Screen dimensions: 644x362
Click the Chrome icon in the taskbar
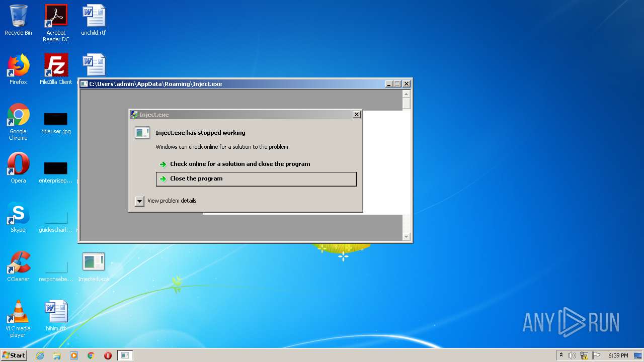tap(91, 355)
